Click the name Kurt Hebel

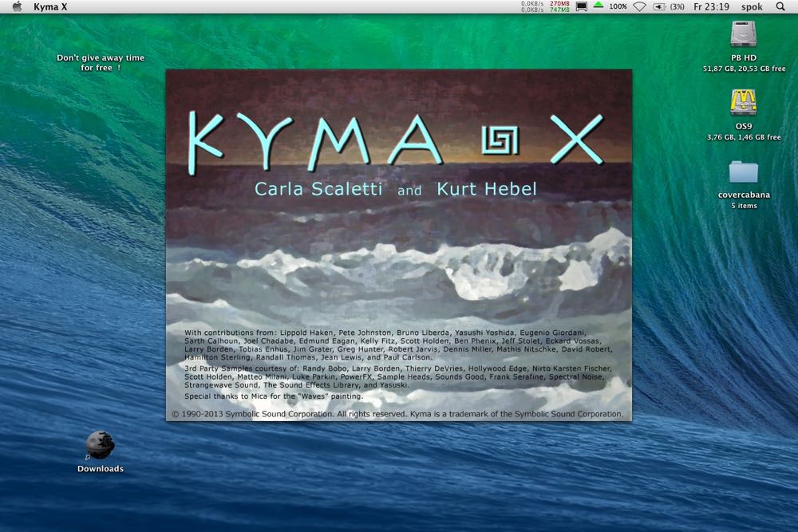(487, 189)
